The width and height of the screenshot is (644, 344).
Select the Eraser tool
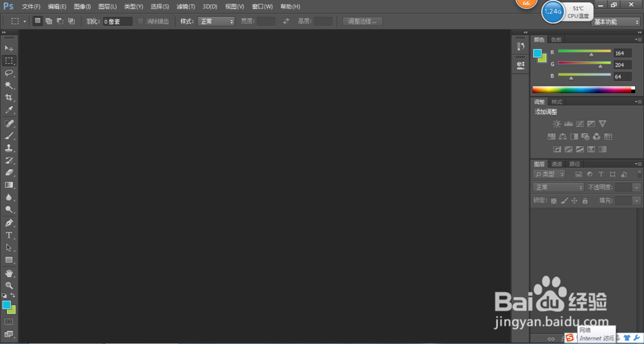coord(9,173)
